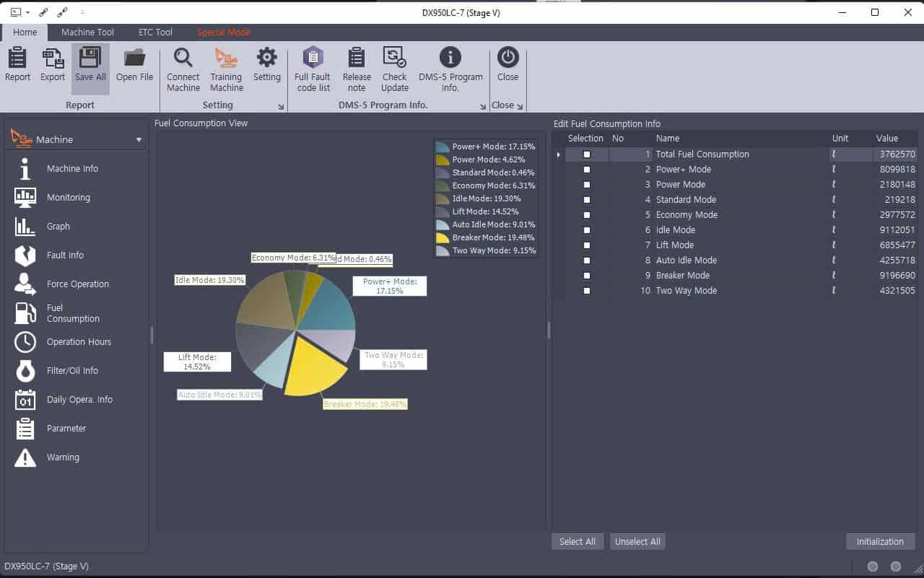The height and width of the screenshot is (578, 924).
Task: Click the Unit column header
Action: pyautogui.click(x=840, y=139)
